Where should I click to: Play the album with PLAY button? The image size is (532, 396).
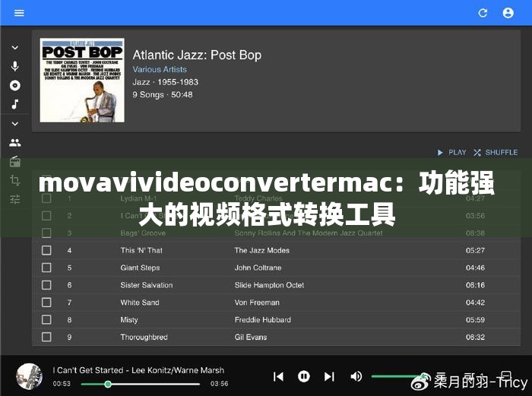(x=451, y=152)
